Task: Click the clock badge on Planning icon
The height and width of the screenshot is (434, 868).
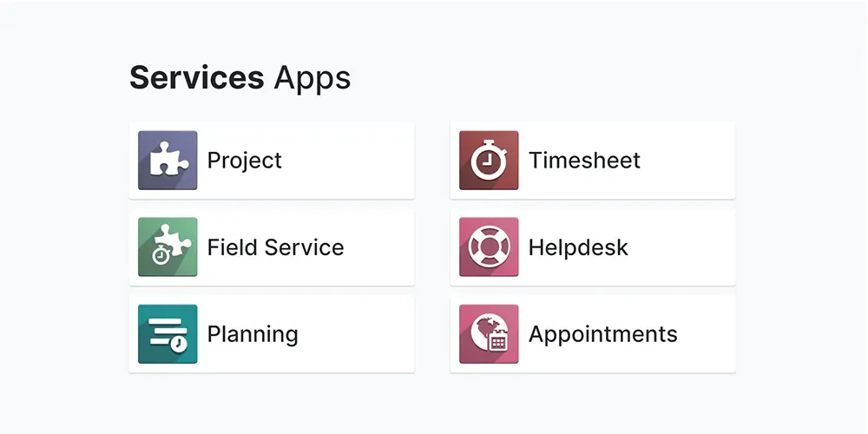Action: [178, 344]
